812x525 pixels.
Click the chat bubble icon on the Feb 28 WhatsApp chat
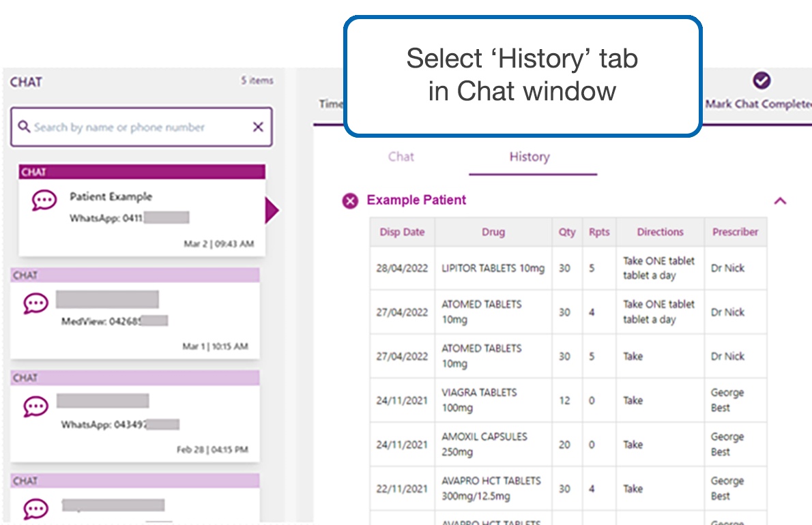[x=35, y=405]
